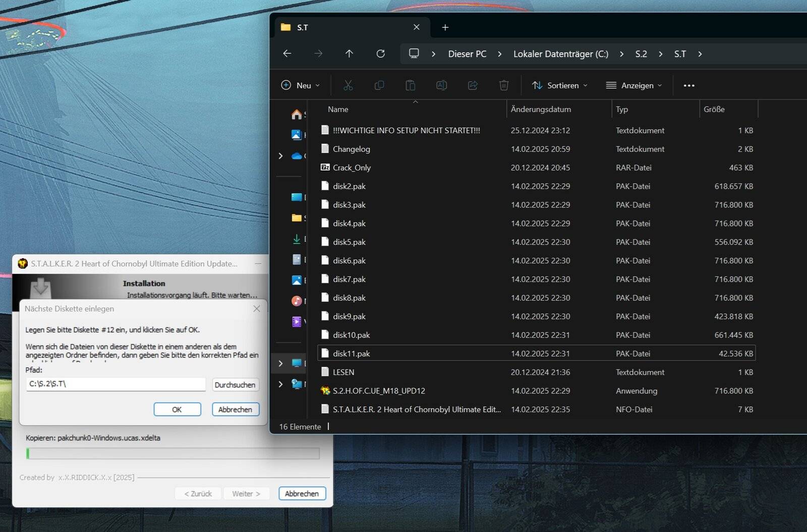Select the S.T.A.L.K.E.R. 2 NFO file
807x532 pixels.
tap(536, 409)
